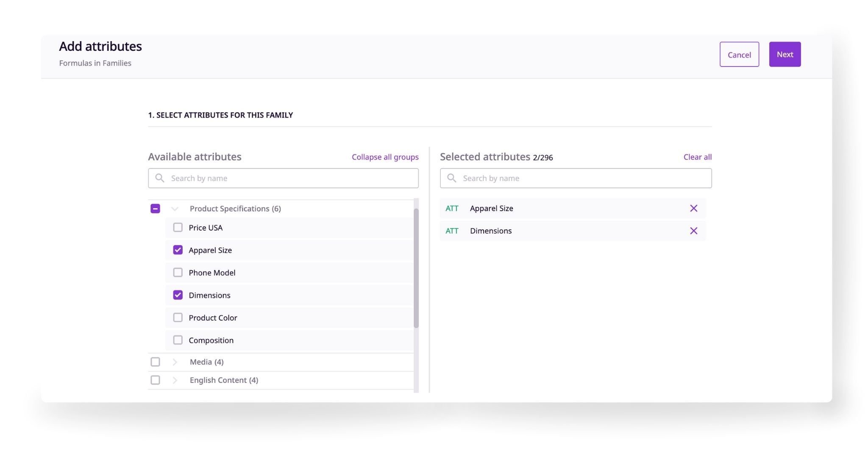Check the Price USA checkbox
This screenshot has width=868, height=460.
tap(178, 228)
